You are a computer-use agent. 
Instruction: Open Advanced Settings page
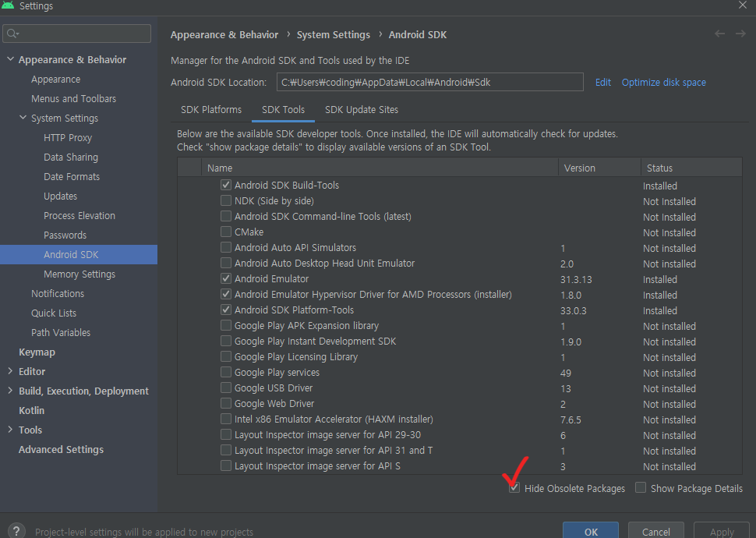pos(61,449)
